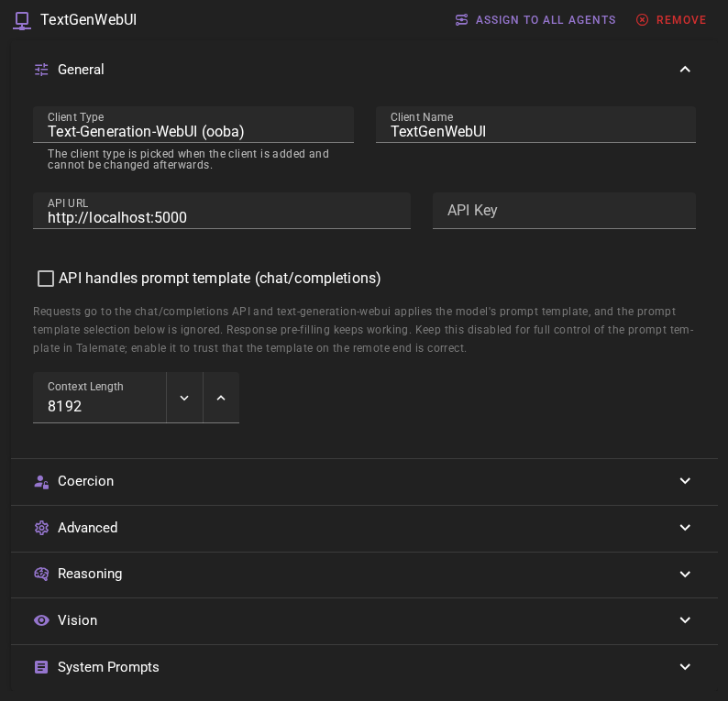Open the System Prompts section header
The width and height of the screenshot is (728, 701).
(x=364, y=667)
